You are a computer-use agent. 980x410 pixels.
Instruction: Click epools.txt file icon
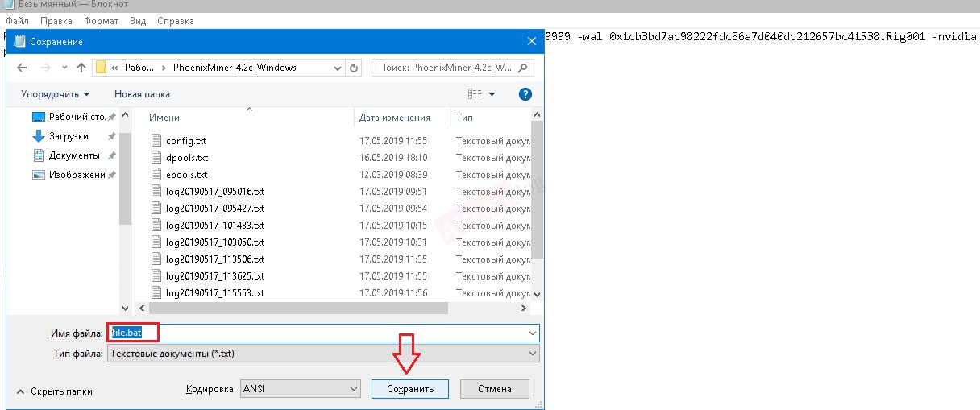[156, 175]
